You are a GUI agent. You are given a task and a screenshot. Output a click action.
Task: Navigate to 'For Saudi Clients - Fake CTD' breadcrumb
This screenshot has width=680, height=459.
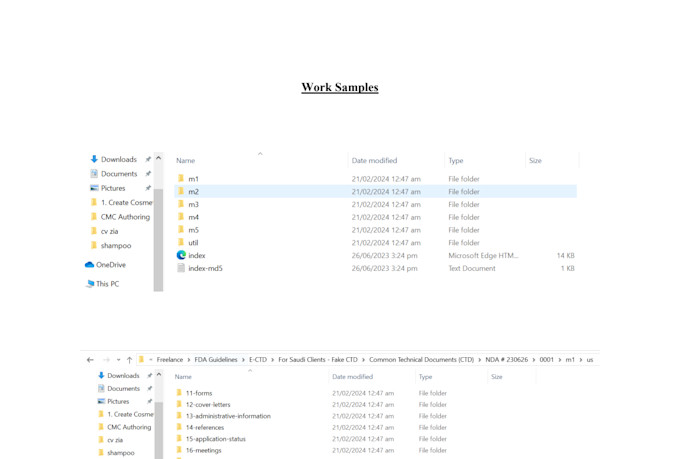click(x=318, y=360)
